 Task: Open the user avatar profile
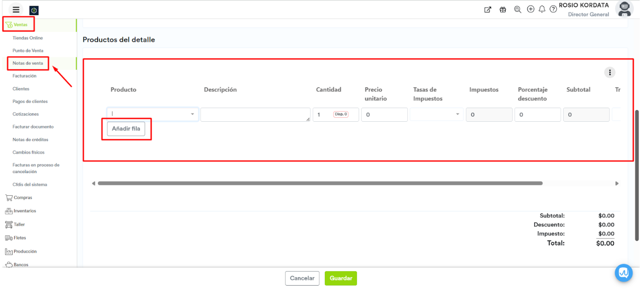pyautogui.click(x=624, y=9)
